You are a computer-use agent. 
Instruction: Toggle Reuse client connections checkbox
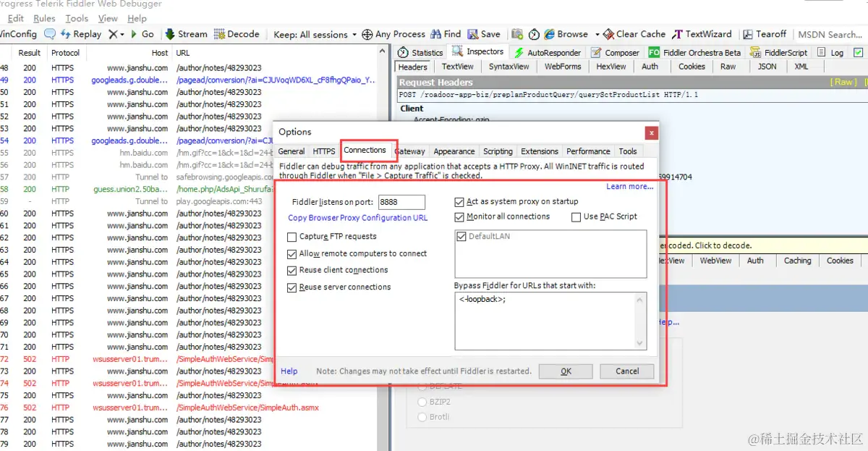click(x=292, y=270)
